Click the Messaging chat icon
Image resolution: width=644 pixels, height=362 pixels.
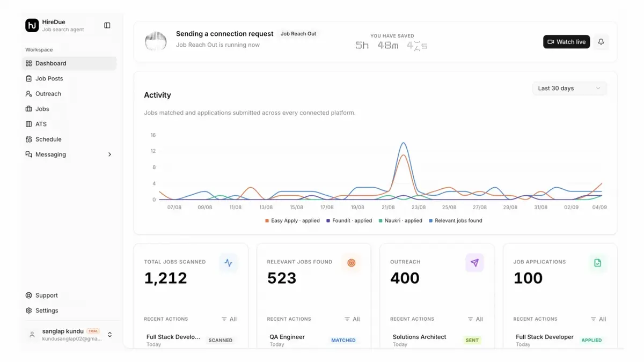(29, 154)
